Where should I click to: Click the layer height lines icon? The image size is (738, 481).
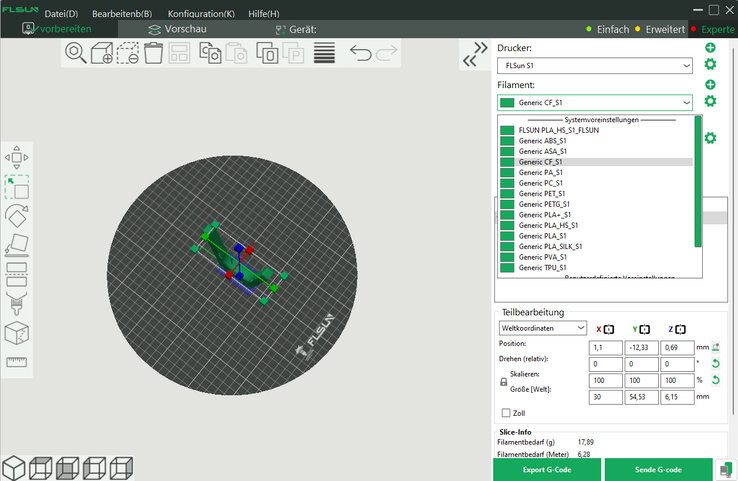click(324, 54)
